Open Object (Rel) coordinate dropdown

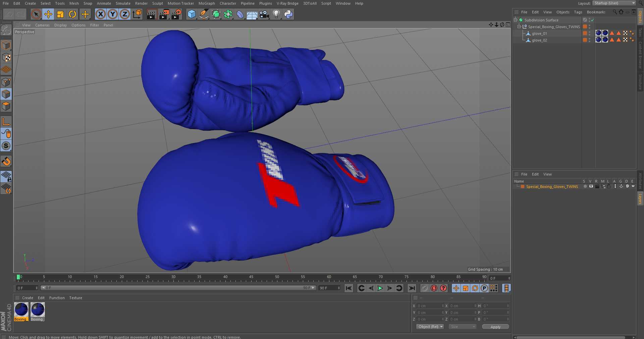coord(430,327)
